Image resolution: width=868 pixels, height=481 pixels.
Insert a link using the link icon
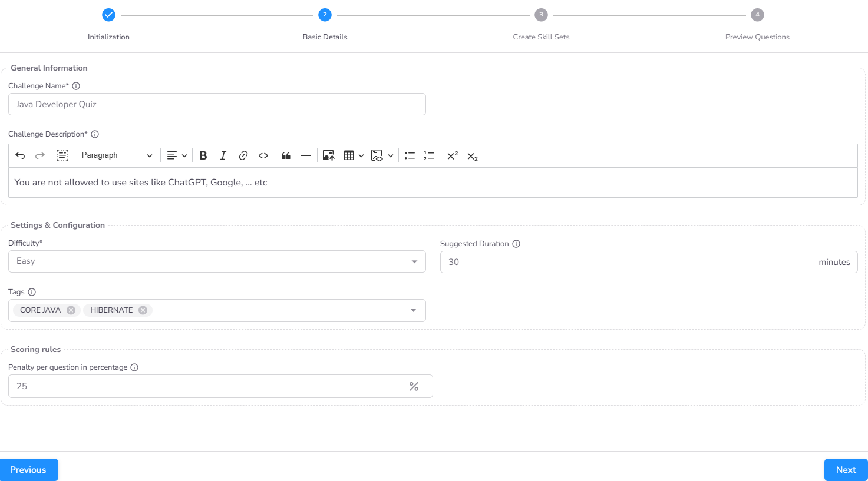[243, 156]
